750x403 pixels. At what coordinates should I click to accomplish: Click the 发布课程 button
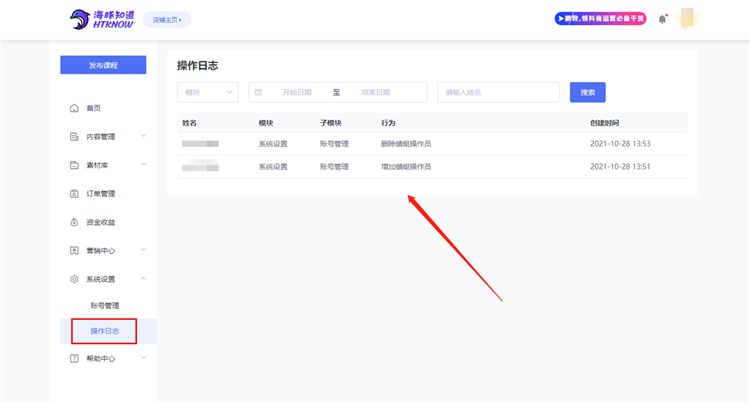click(103, 65)
